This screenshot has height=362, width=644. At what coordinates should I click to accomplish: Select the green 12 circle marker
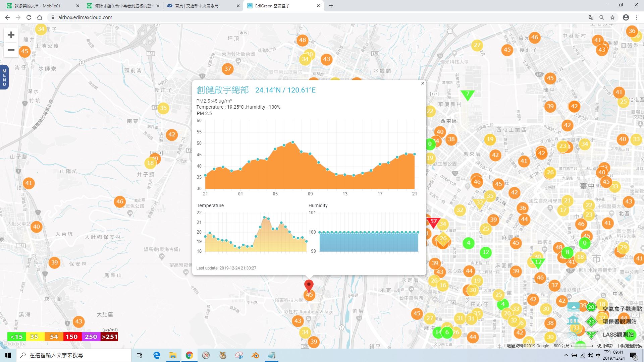click(x=486, y=252)
